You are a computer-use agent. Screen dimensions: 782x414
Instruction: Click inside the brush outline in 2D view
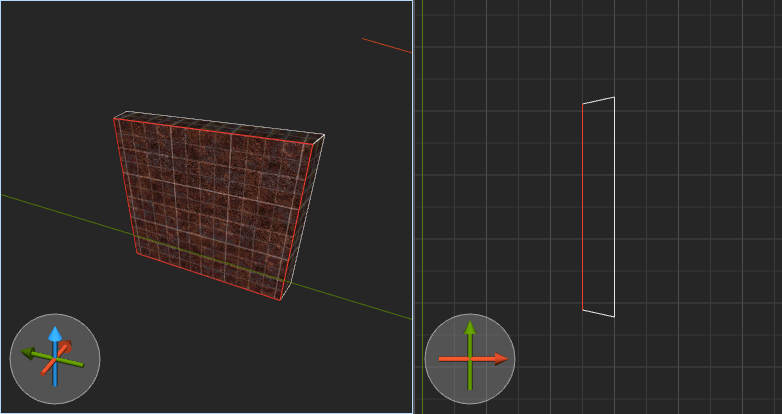click(x=598, y=205)
